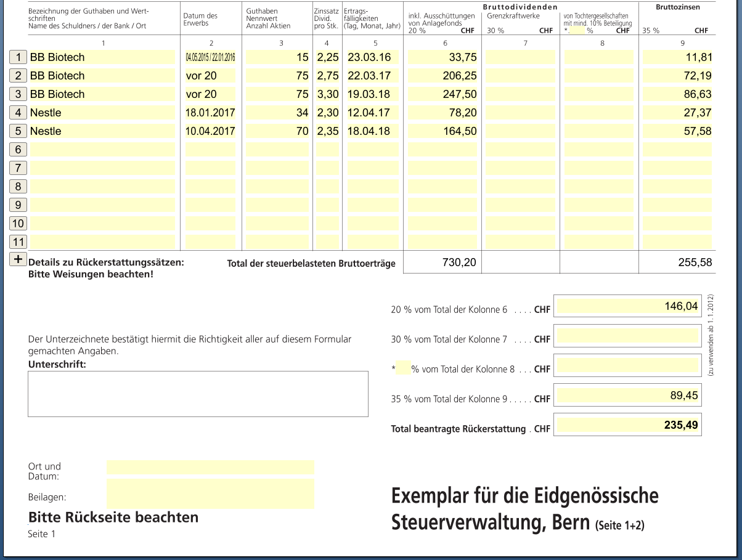Click the Grenzkraftwerke field in row 1
742x560 pixels.
pyautogui.click(x=520, y=57)
